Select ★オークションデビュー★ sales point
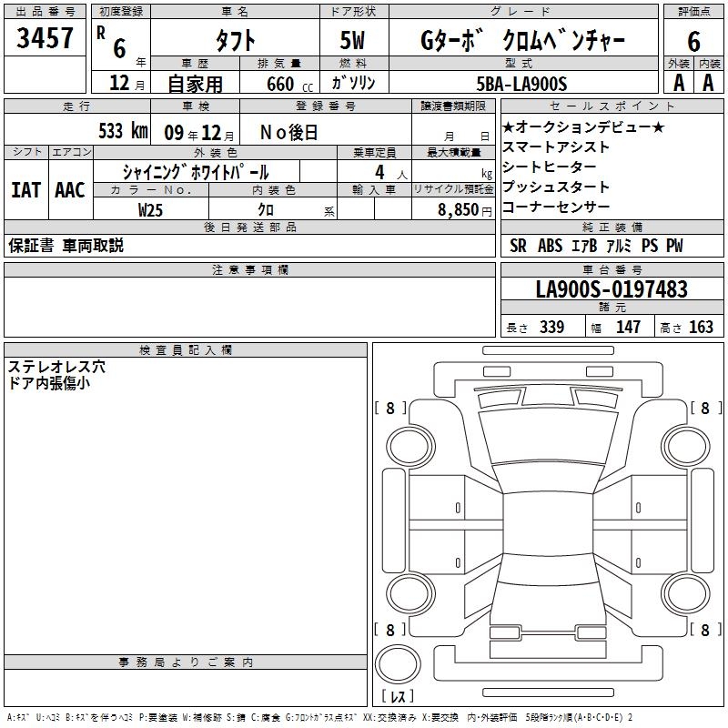728x728 pixels. [583, 126]
